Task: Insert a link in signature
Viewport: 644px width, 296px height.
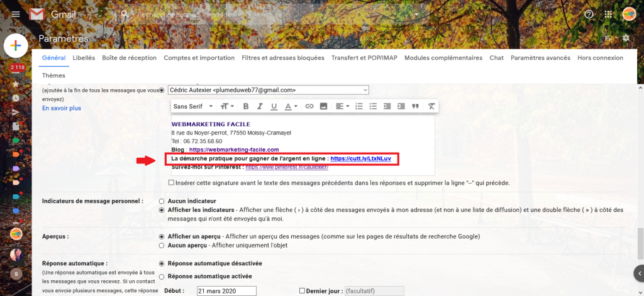Action: [309, 106]
